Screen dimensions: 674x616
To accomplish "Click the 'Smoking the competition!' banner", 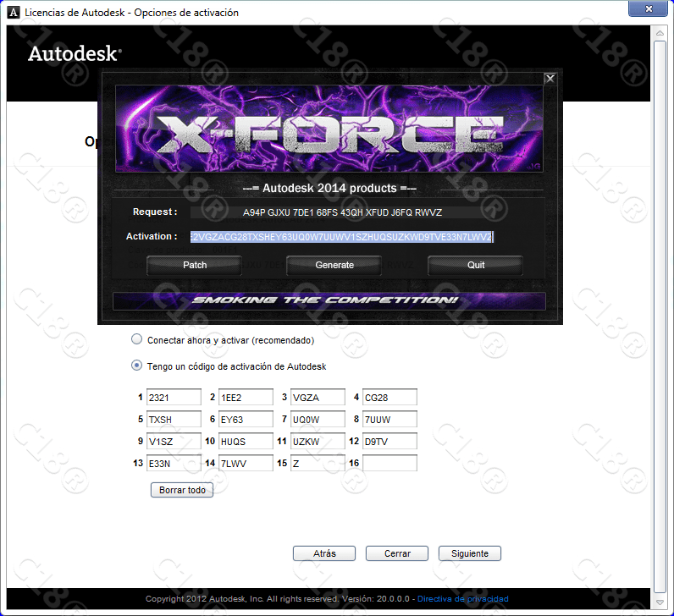I will 329,300.
